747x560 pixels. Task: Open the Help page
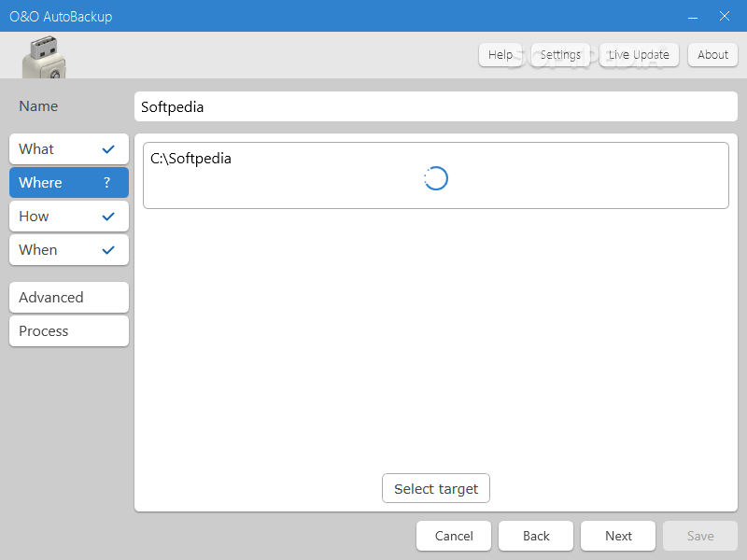[x=500, y=55]
